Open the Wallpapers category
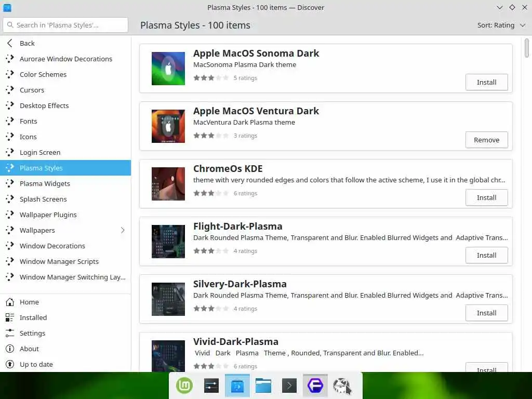Screen dimensions: 532x399 (x=65, y=230)
